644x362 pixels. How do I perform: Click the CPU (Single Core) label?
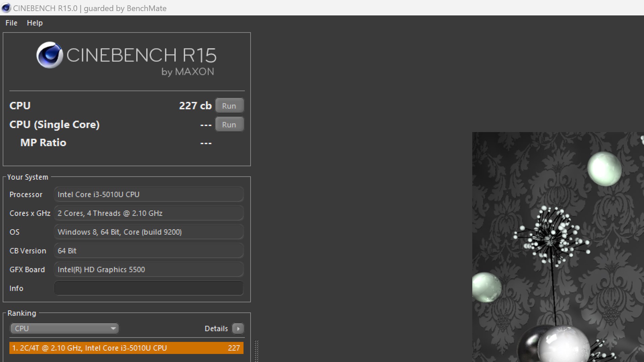(x=54, y=125)
